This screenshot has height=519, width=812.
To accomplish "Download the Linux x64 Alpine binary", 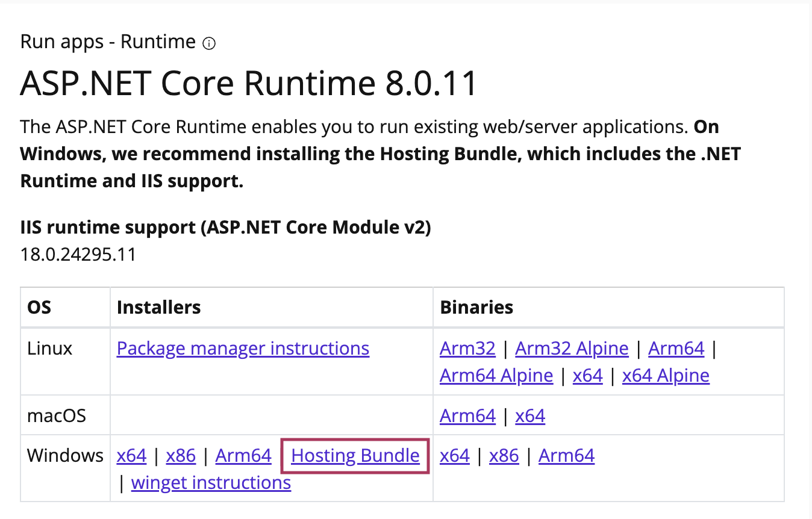I will pyautogui.click(x=666, y=376).
